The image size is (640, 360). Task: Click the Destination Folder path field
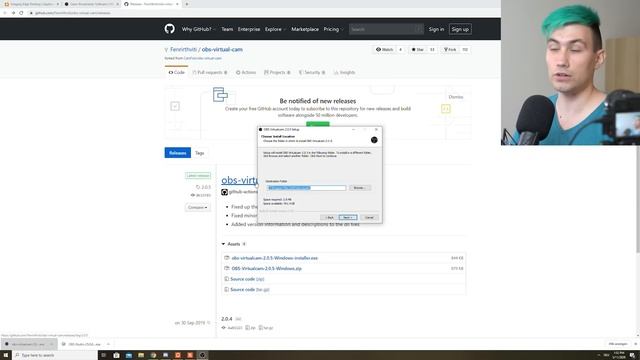306,188
